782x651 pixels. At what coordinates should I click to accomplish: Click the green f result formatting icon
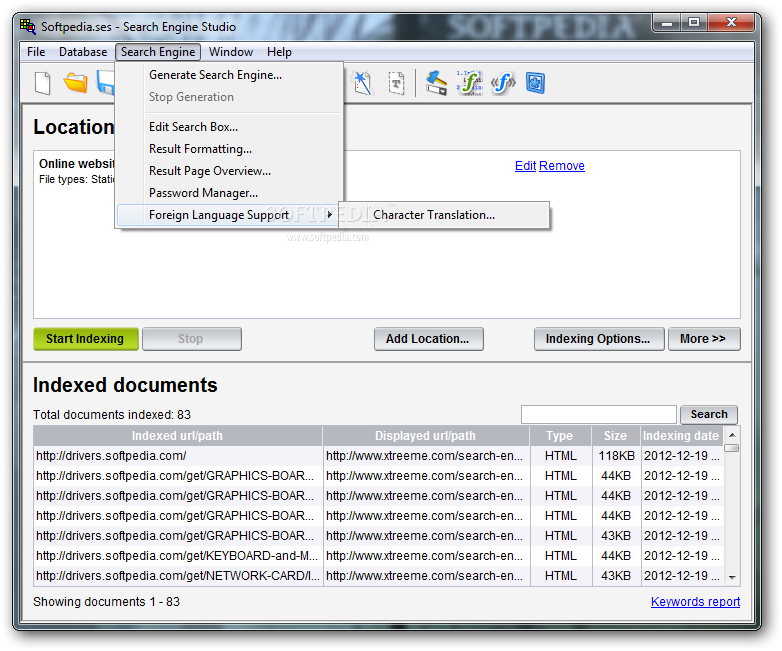469,83
